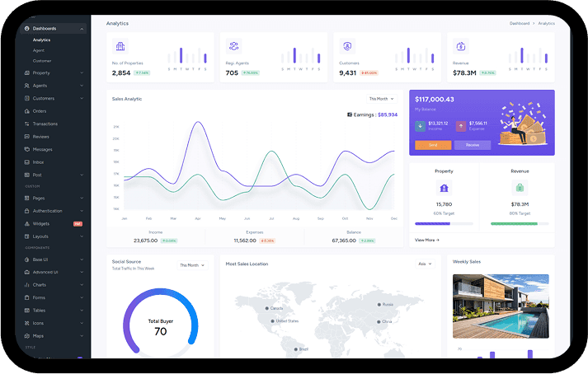
Task: Select the Customer submenu item
Action: click(42, 61)
